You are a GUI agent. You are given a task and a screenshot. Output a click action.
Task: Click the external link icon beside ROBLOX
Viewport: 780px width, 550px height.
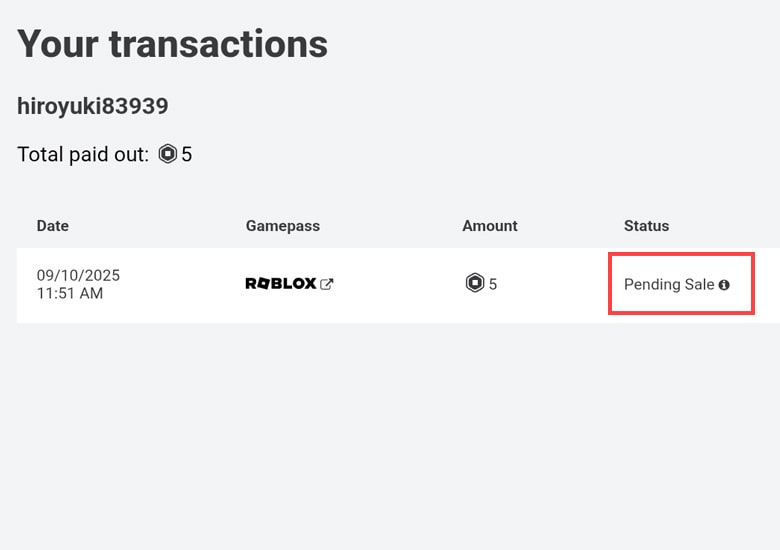coord(326,284)
